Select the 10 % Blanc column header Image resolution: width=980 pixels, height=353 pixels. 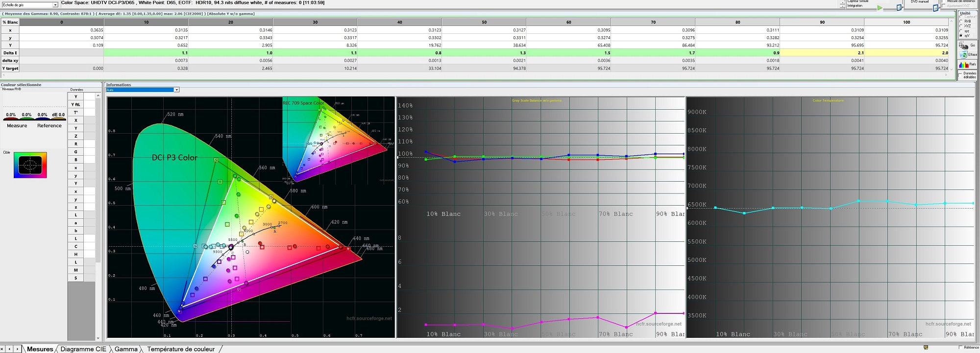point(146,22)
